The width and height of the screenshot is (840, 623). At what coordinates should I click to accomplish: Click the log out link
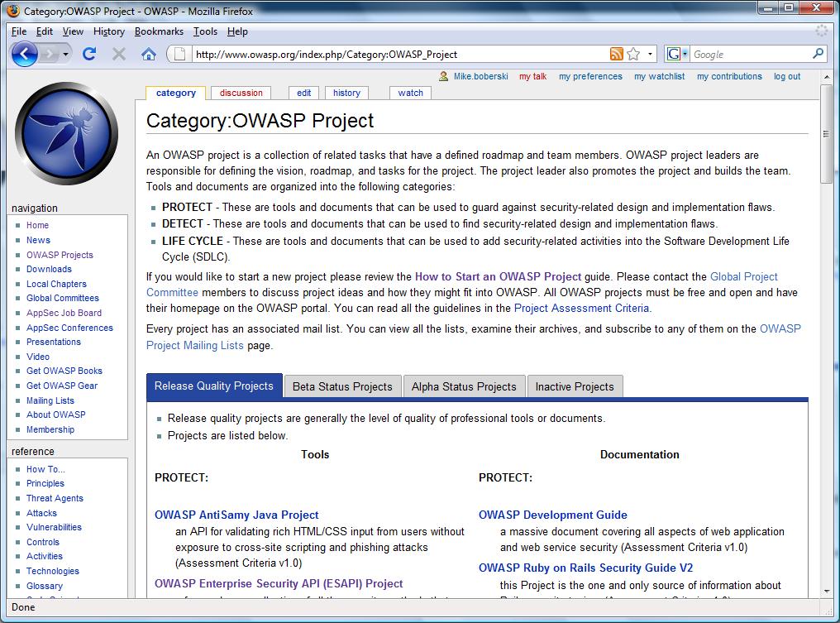pyautogui.click(x=787, y=76)
